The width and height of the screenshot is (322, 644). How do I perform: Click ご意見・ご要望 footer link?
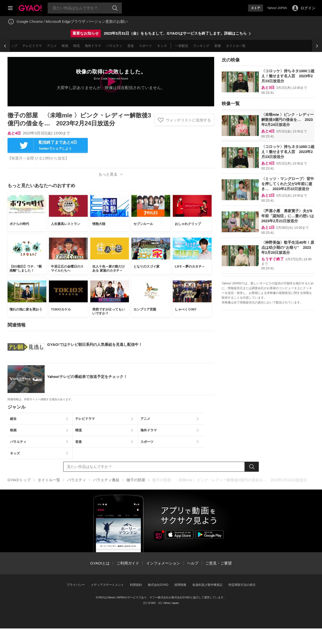[219, 563]
